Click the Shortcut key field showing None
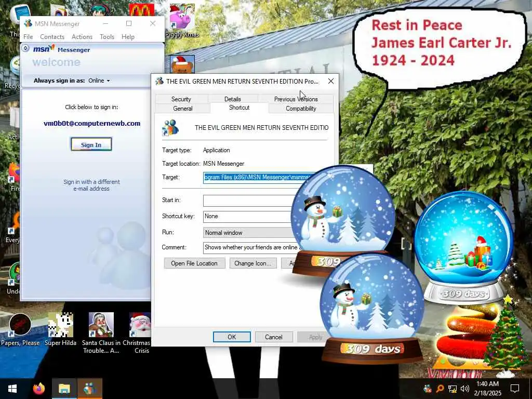 point(247,217)
